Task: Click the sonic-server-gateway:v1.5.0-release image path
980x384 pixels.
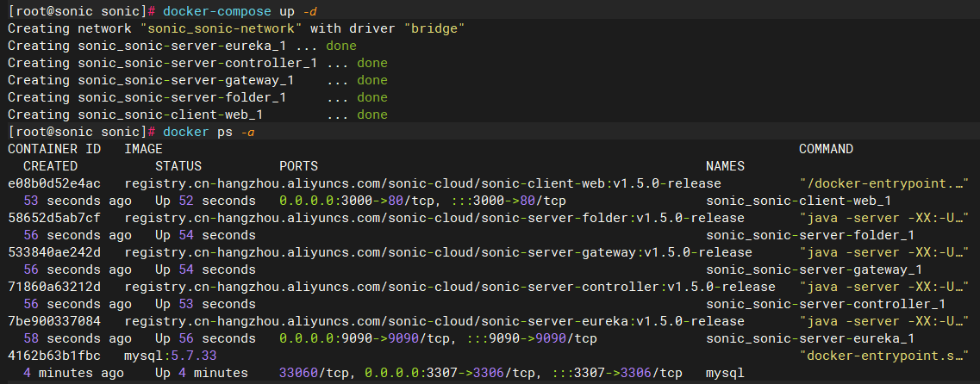Action: [x=438, y=252]
